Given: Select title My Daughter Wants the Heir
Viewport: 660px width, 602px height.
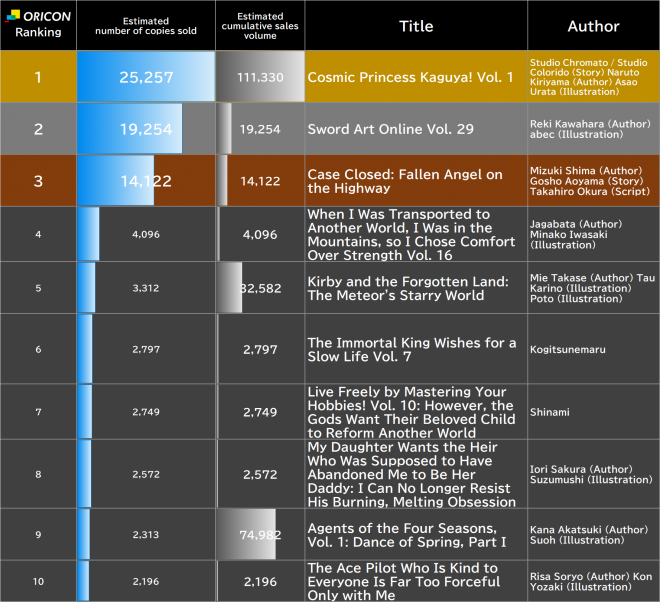Looking at the screenshot, I should (x=412, y=474).
